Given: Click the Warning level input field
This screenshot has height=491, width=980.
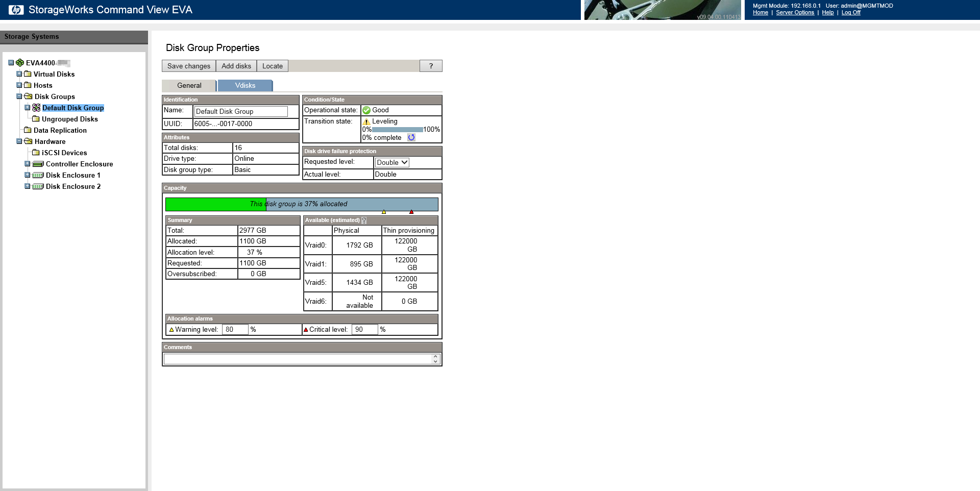Looking at the screenshot, I should point(235,330).
